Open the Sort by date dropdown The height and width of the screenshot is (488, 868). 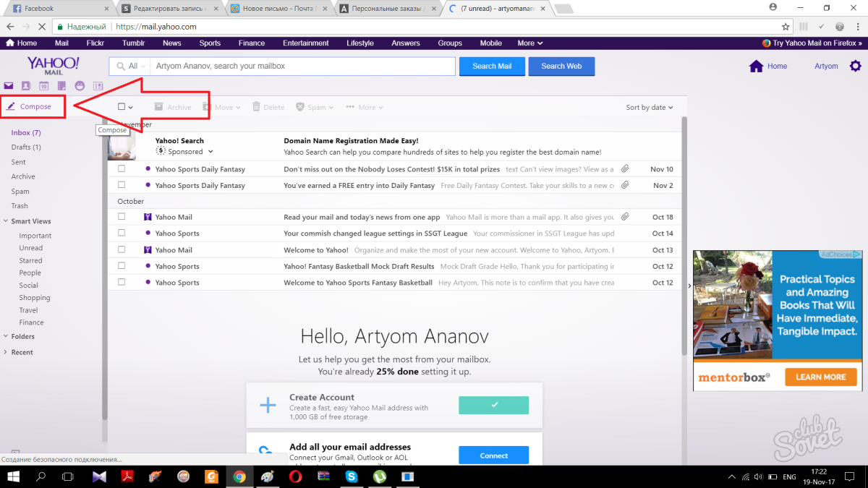[650, 107]
